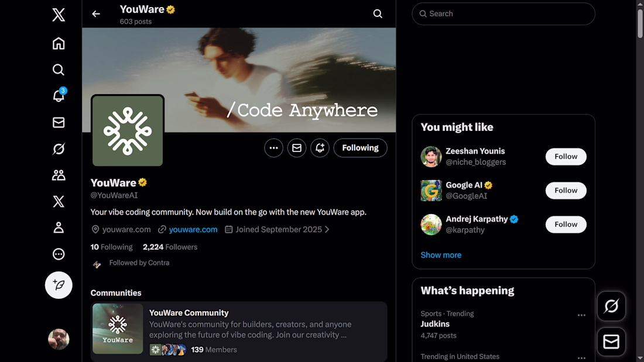Follow Zeeshan Younis
Image resolution: width=644 pixels, height=362 pixels.
pyautogui.click(x=566, y=157)
